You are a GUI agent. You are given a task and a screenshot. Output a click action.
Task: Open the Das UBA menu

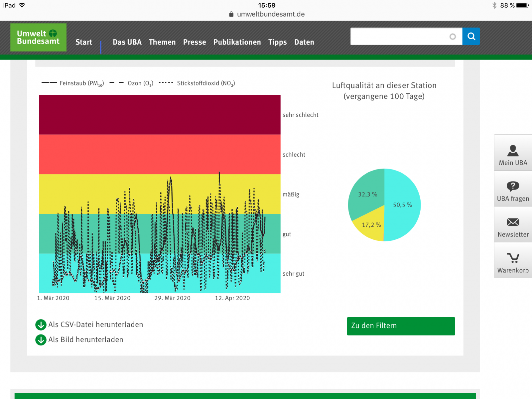click(x=127, y=42)
